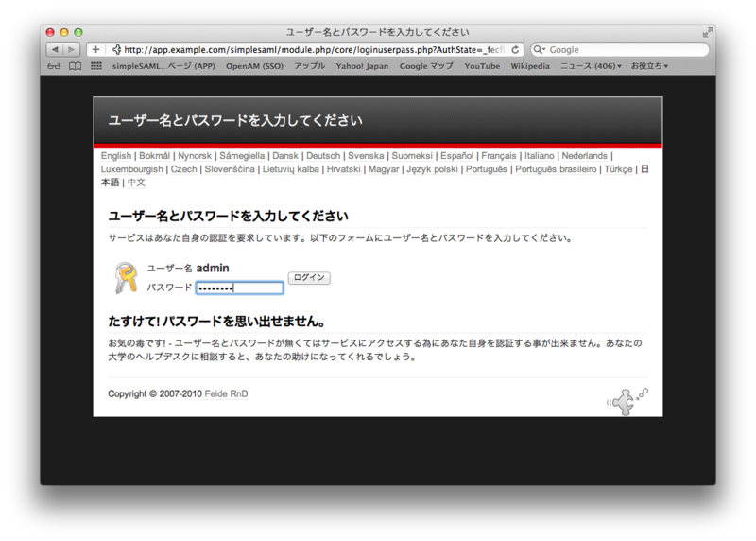Click the magnifier icon in Google search field
The height and width of the screenshot is (541, 756).
(x=541, y=49)
